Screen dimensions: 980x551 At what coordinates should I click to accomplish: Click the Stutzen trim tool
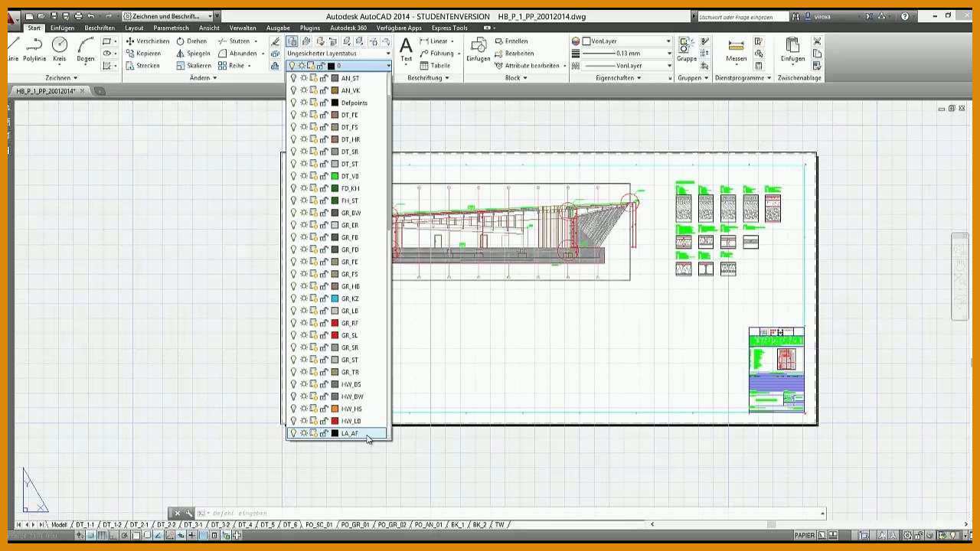click(x=234, y=41)
